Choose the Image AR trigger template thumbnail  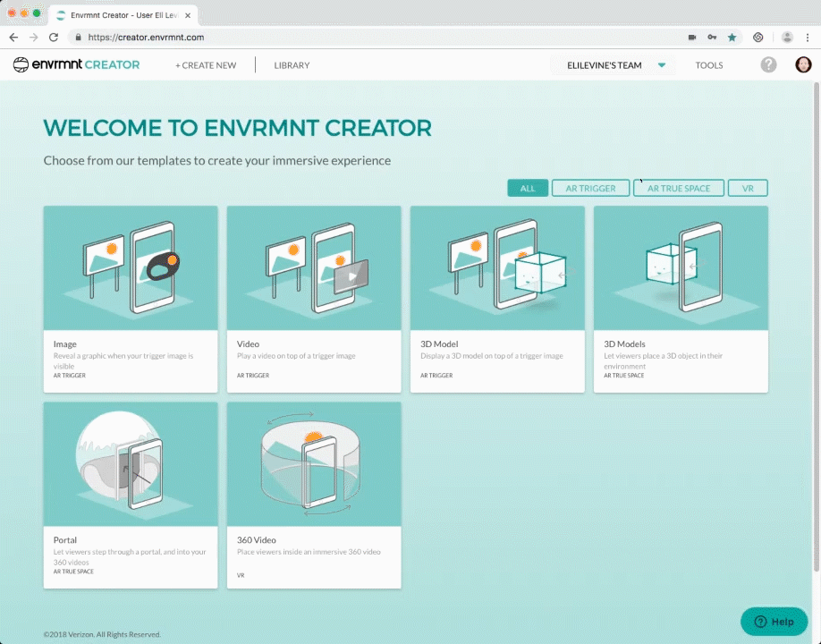click(x=131, y=268)
